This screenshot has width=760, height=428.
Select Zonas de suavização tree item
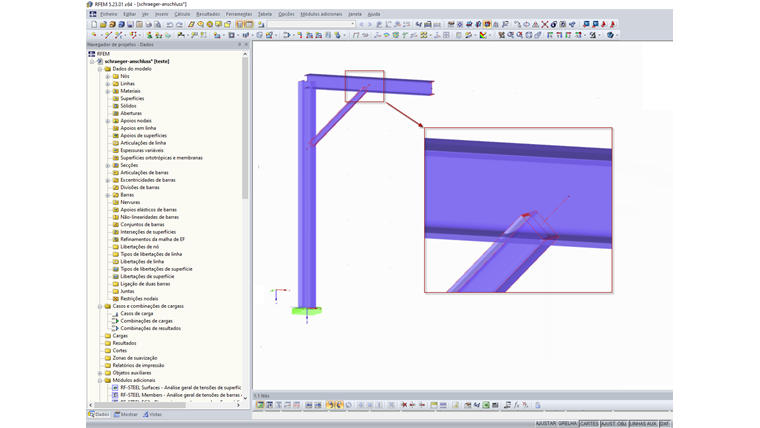[x=135, y=358]
